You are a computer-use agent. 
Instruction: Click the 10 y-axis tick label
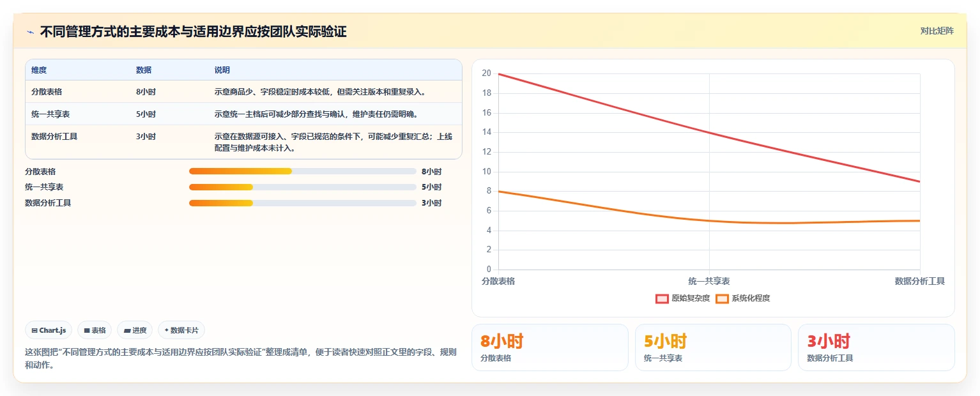[487, 171]
